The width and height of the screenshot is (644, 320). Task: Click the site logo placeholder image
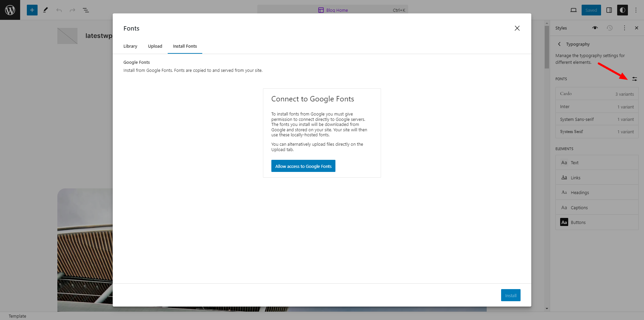pos(67,36)
